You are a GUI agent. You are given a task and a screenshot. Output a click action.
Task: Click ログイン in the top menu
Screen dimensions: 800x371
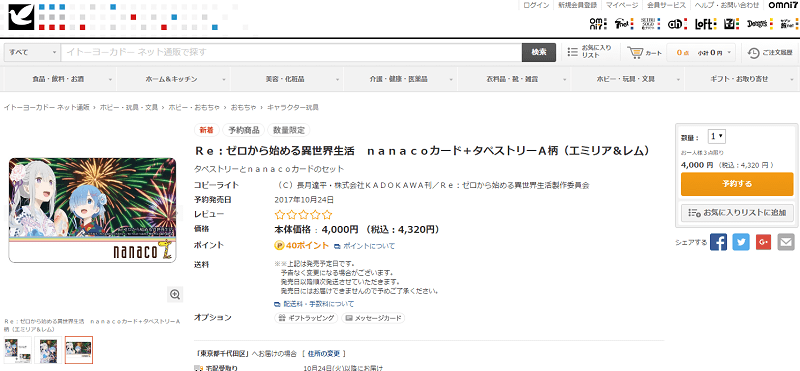point(536,5)
